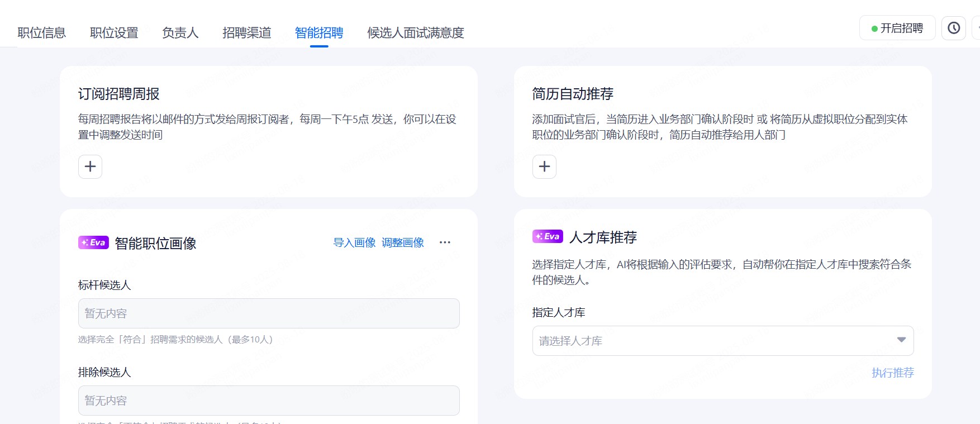Click the 执行推荐 link
980x424 pixels.
[892, 373]
